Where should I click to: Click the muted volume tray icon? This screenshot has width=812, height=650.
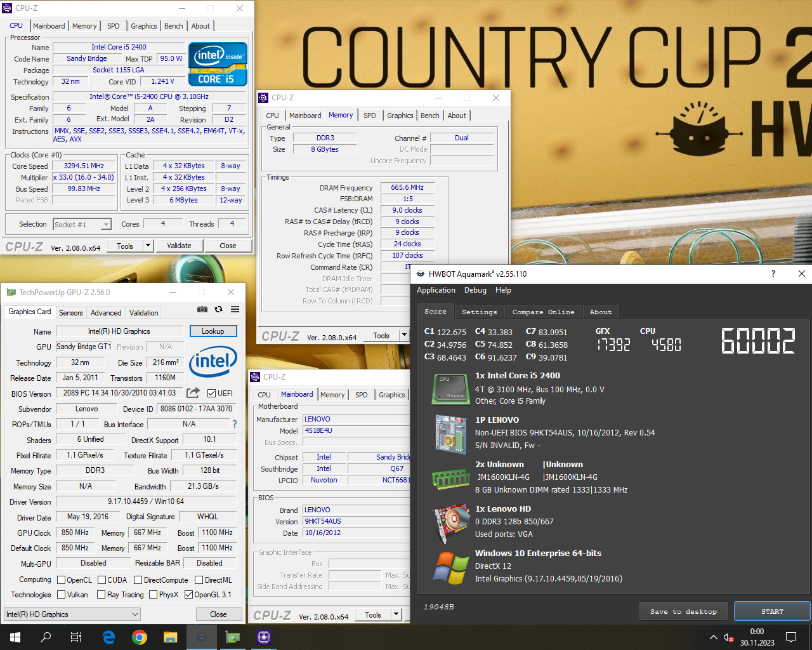[729, 637]
